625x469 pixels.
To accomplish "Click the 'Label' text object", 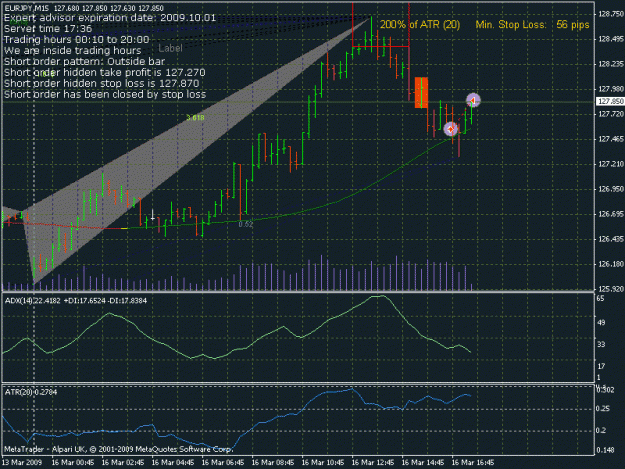I will coord(170,48).
